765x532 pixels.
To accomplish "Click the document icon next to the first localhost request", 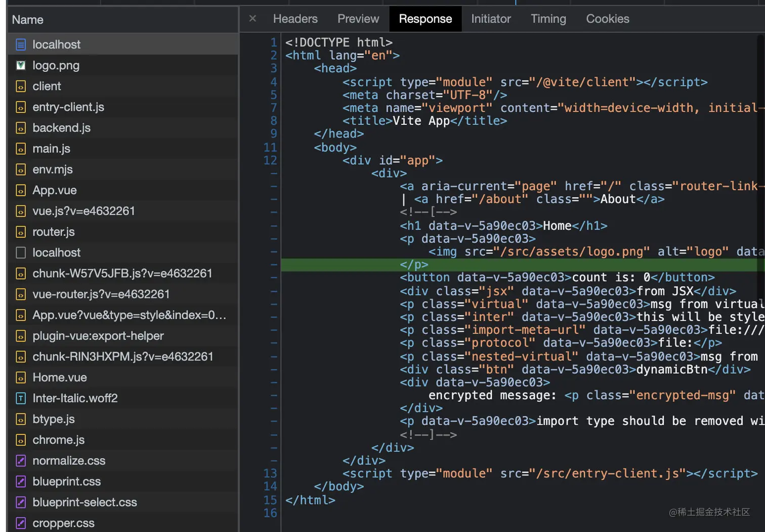I will (x=21, y=45).
